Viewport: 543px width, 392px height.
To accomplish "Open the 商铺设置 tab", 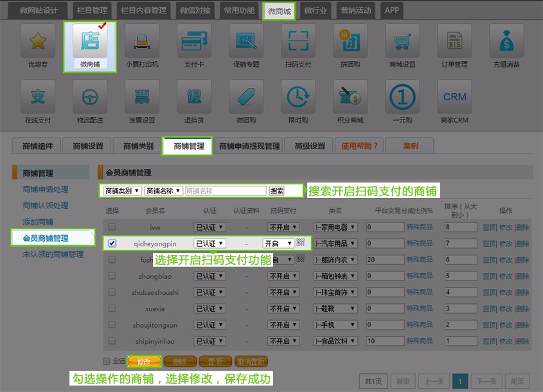I will click(x=88, y=146).
